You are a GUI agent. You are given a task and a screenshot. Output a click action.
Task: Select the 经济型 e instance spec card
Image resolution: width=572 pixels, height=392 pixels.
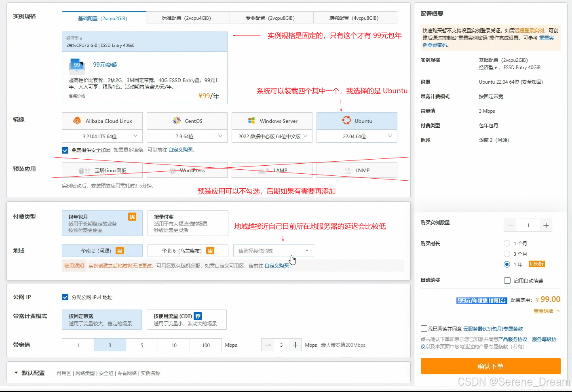pos(145,68)
